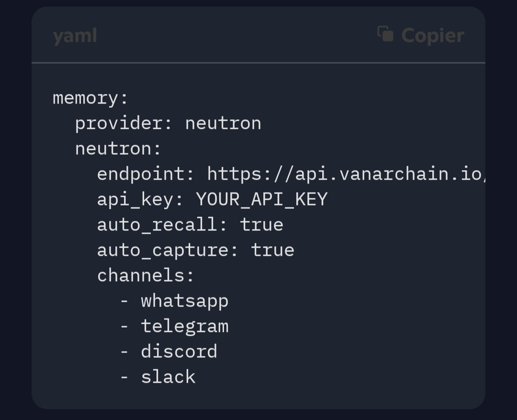Click the "provider" key in the code
Image resolution: width=517 pixels, height=420 pixels.
[x=119, y=124]
